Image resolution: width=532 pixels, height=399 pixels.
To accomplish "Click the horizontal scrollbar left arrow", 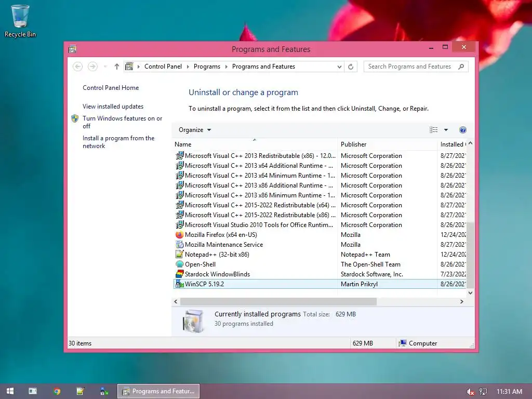I will coord(176,301).
